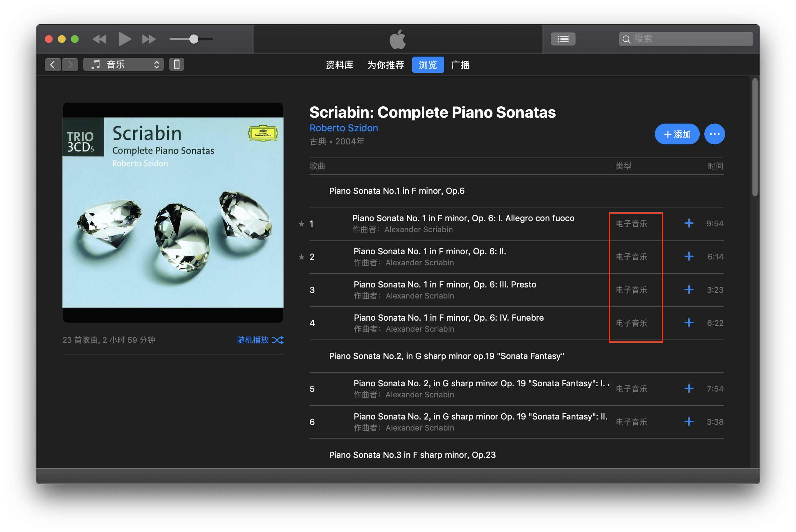
Task: Click the 9:54 duration of track 1
Action: tap(715, 224)
